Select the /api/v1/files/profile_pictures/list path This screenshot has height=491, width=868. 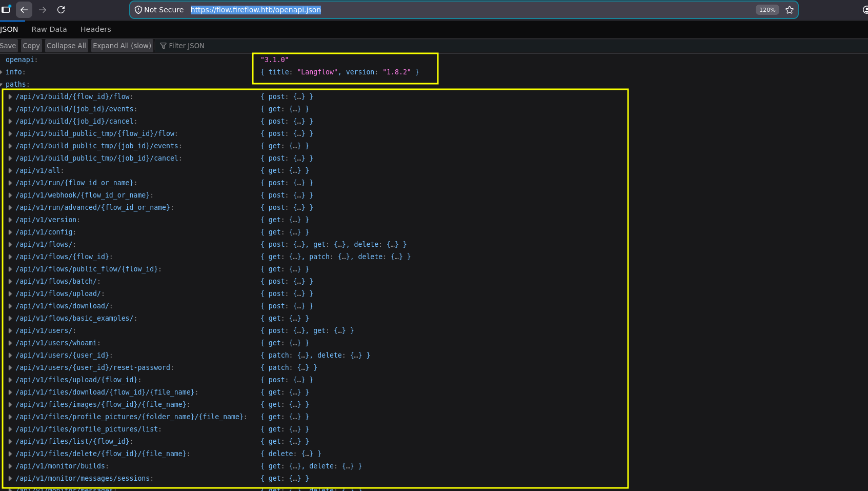(x=88, y=429)
